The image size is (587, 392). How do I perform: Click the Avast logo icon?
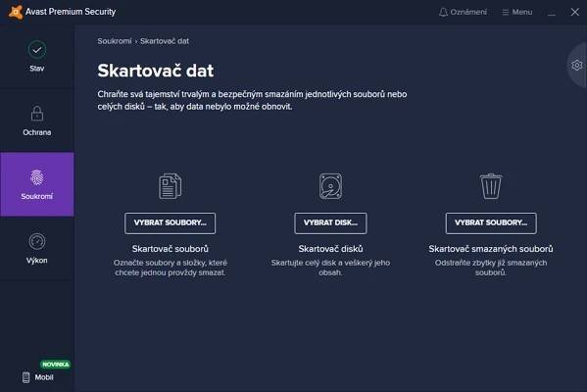click(16, 12)
